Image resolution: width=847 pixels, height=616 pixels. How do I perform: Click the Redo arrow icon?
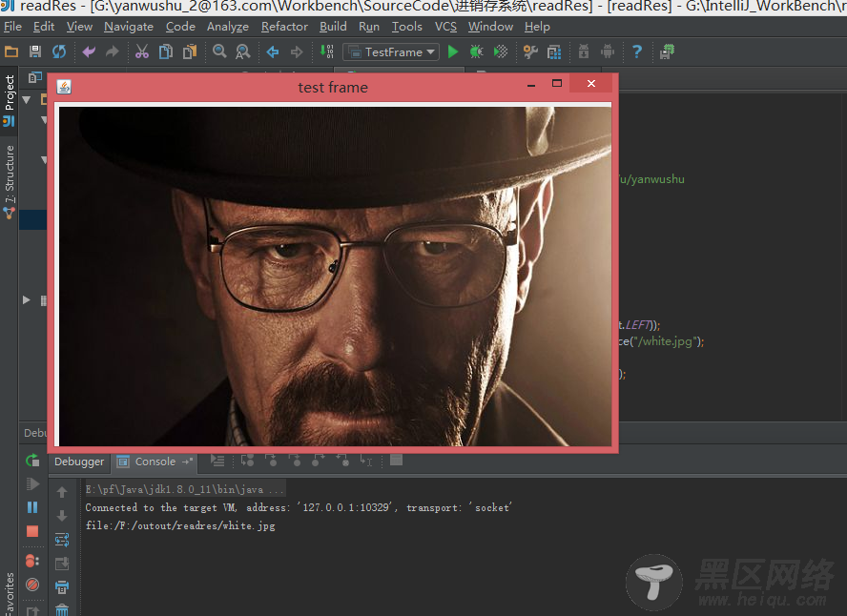pos(112,51)
